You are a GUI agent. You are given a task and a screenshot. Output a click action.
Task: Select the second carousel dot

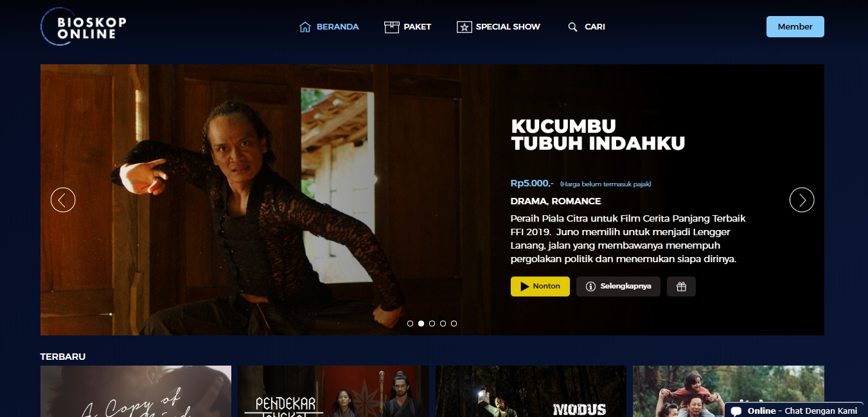[x=421, y=323]
